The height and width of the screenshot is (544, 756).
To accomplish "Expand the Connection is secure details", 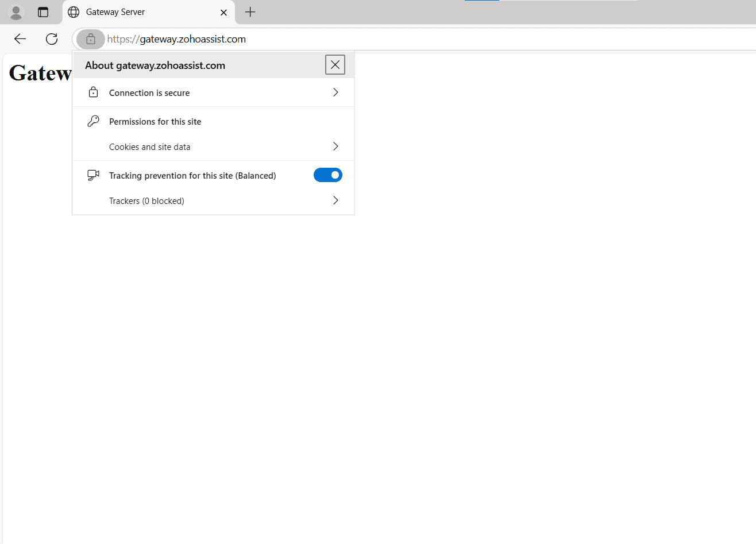I will [x=335, y=92].
